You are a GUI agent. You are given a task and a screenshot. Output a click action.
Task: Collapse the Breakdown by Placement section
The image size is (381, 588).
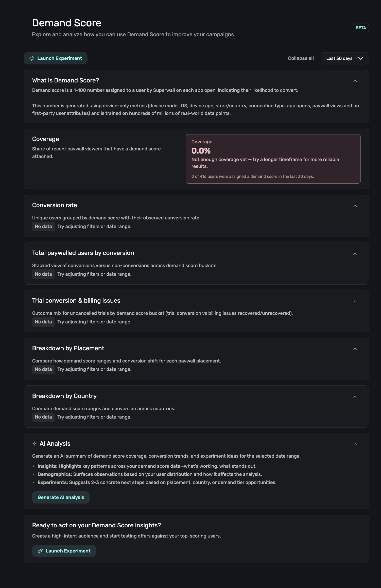point(355,349)
